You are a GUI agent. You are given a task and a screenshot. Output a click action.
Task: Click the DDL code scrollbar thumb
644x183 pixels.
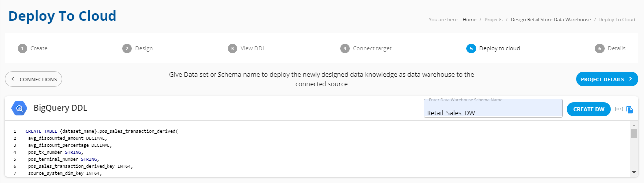[634, 133]
